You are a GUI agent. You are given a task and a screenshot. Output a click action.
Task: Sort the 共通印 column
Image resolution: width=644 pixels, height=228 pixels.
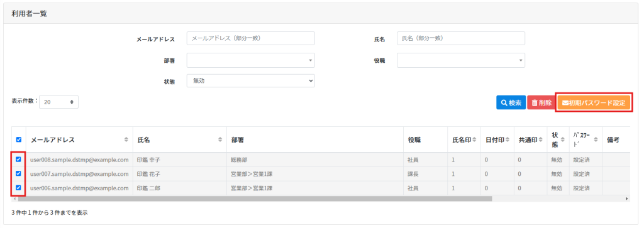click(x=540, y=140)
